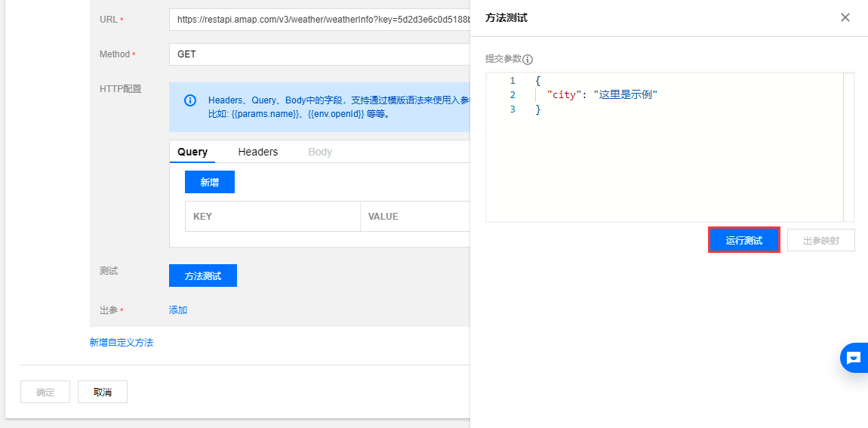Viewport: 868px width, 428px height.
Task: Click line number 3 in editor
Action: [512, 109]
